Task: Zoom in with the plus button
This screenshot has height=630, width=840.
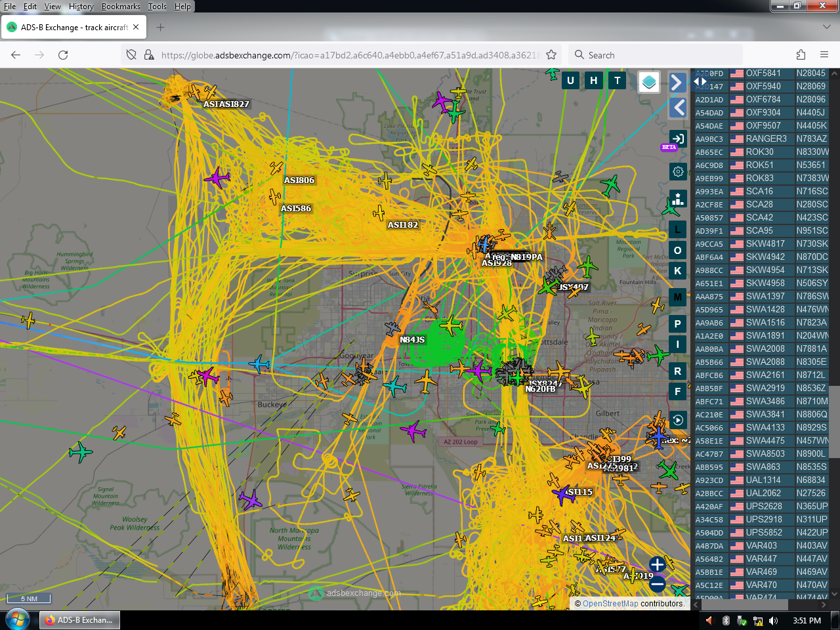Action: pos(658,564)
